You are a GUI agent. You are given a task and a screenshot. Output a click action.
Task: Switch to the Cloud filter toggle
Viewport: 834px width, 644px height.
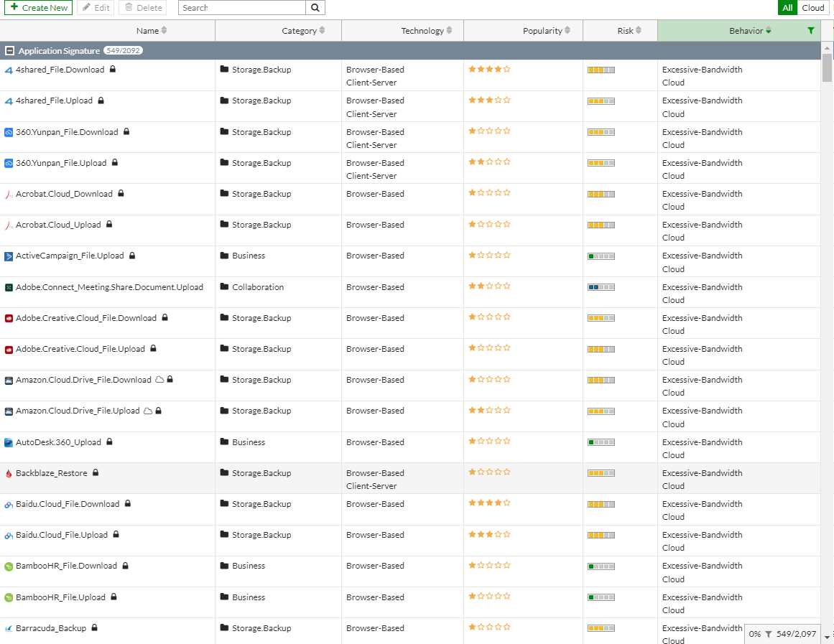tap(812, 8)
